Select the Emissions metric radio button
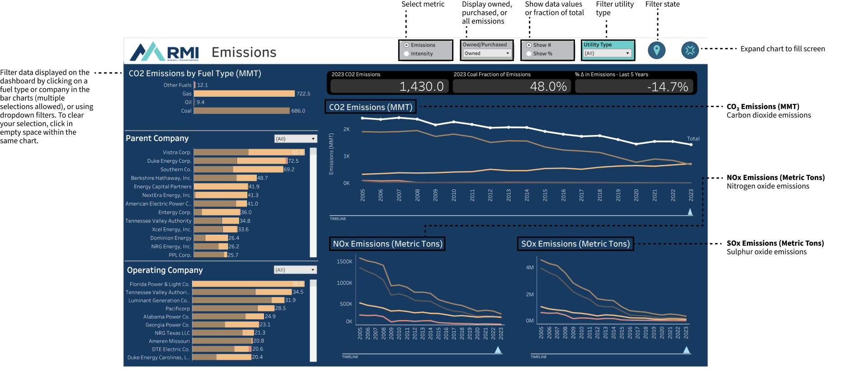 click(406, 45)
